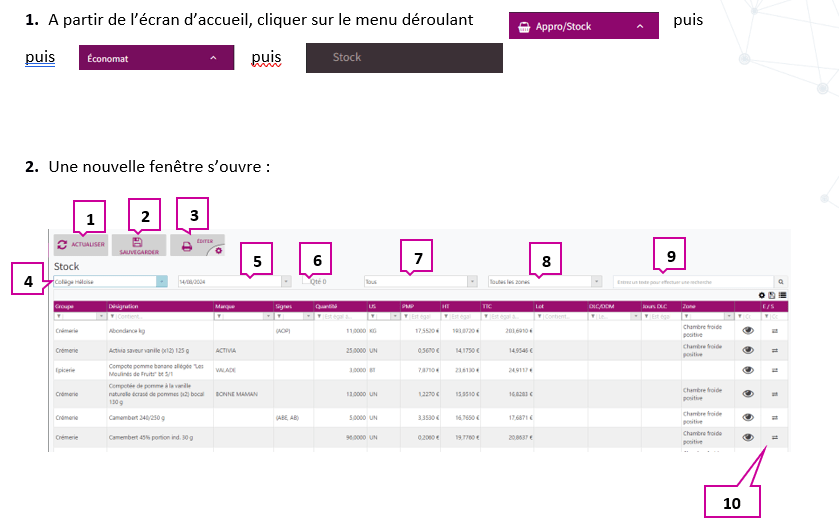Click the ACTUALISER refresh button
This screenshot has height=522, width=839.
point(81,244)
